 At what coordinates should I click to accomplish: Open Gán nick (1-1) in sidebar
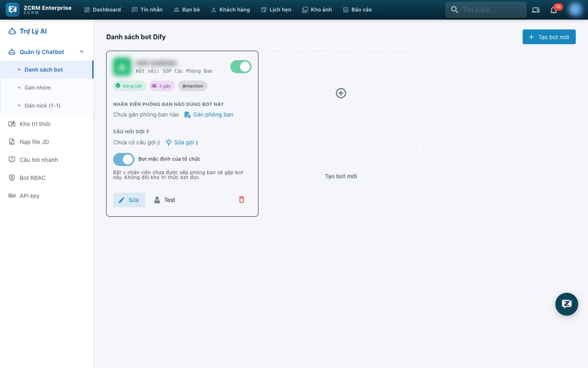coord(47,105)
